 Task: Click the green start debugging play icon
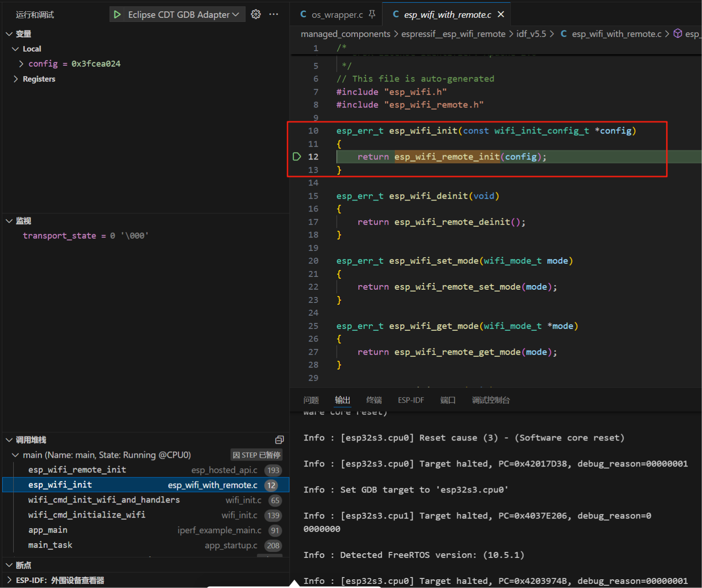[x=117, y=15]
